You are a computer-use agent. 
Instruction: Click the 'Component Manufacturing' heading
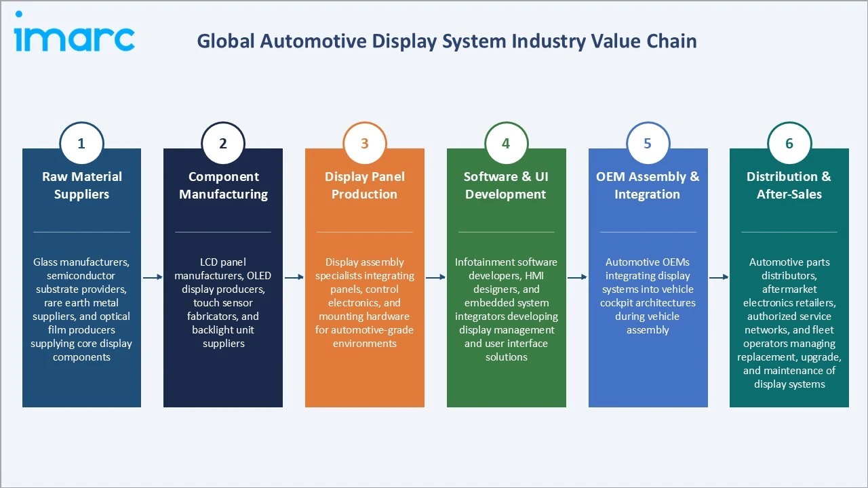click(x=223, y=186)
